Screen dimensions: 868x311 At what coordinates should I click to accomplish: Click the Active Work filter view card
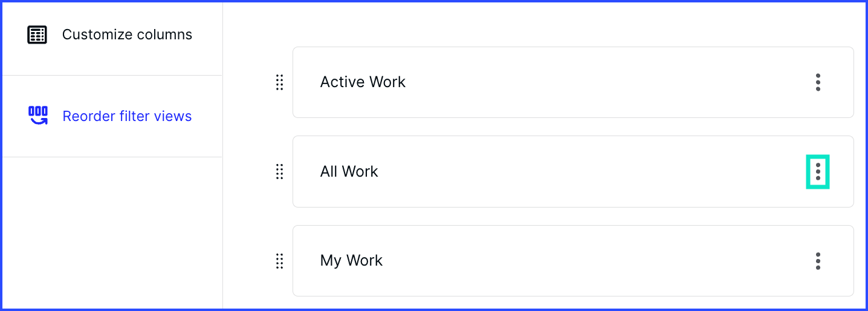pyautogui.click(x=573, y=82)
